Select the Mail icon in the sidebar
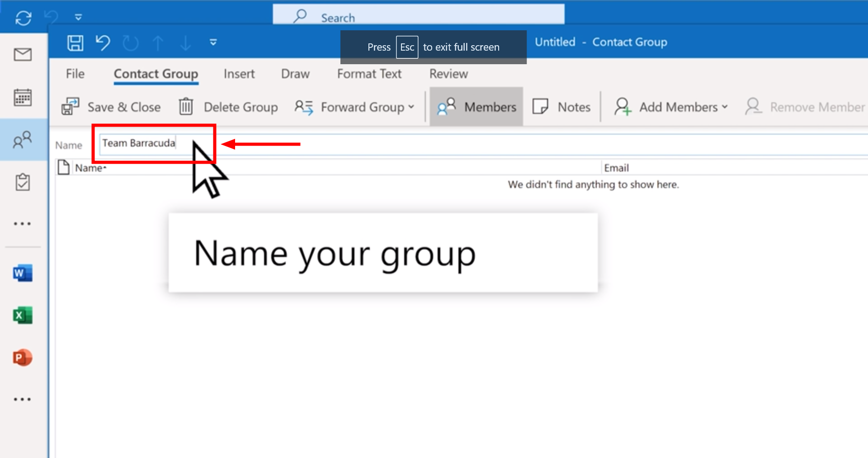Image resolution: width=868 pixels, height=458 pixels. [23, 54]
